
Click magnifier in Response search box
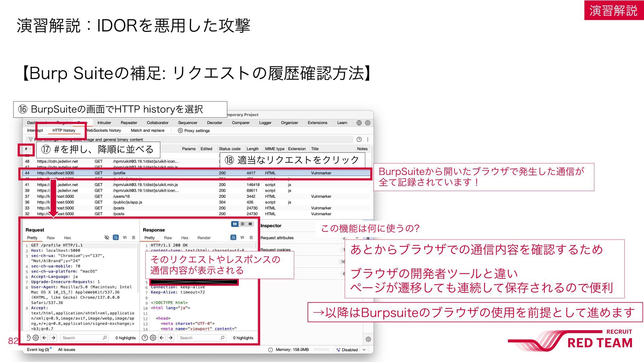point(222,338)
